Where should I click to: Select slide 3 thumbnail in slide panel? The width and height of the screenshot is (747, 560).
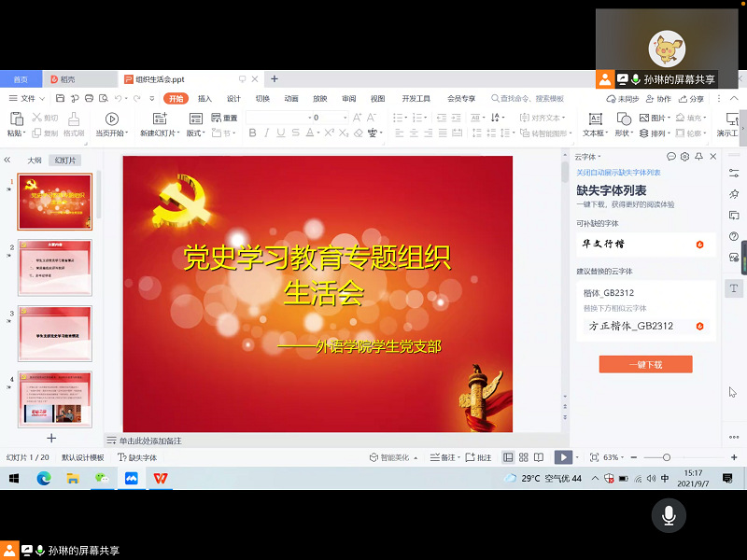click(55, 333)
